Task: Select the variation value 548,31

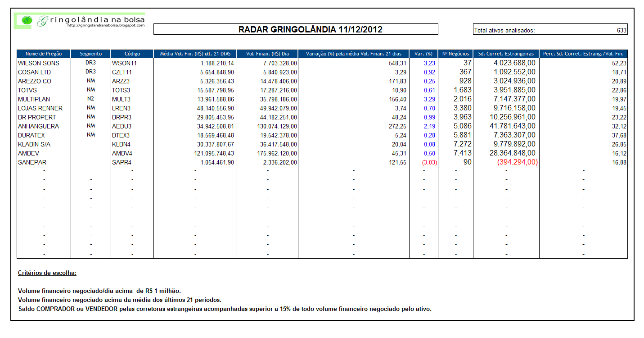Action: coord(398,63)
